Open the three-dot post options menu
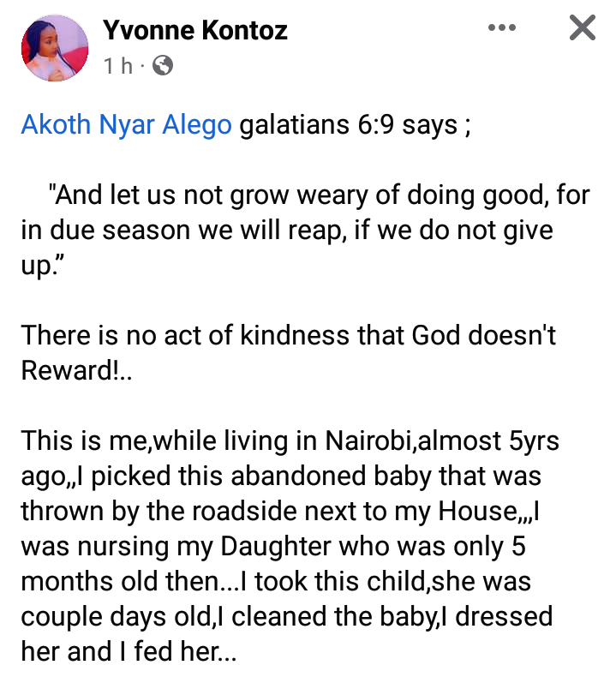 click(502, 27)
